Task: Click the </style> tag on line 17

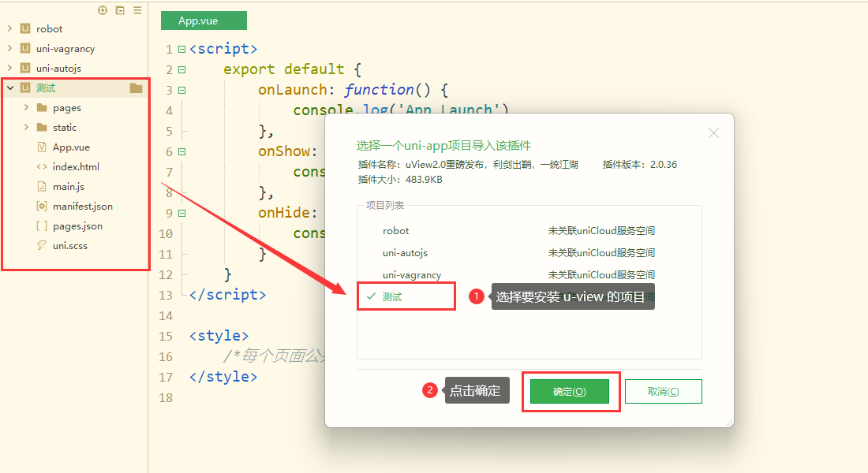Action: pos(223,377)
